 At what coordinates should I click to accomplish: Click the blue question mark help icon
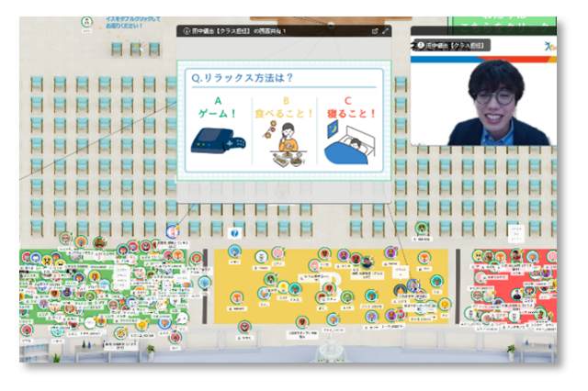pyautogui.click(x=234, y=232)
